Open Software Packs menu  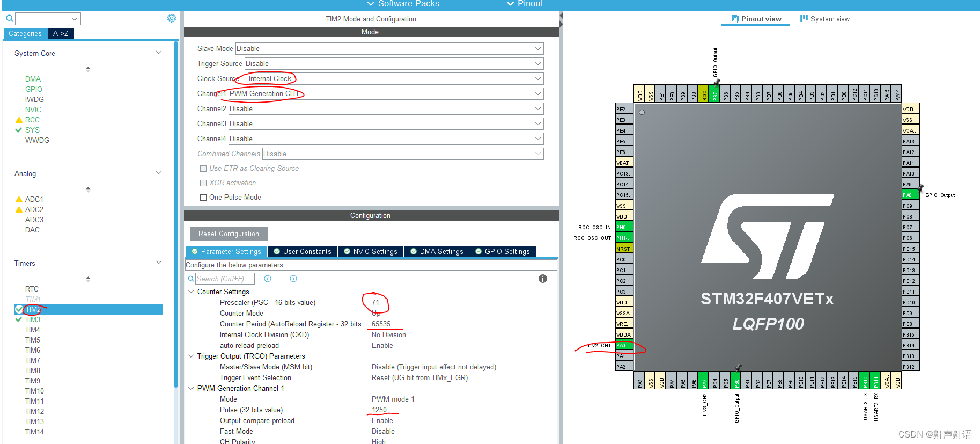(x=403, y=4)
